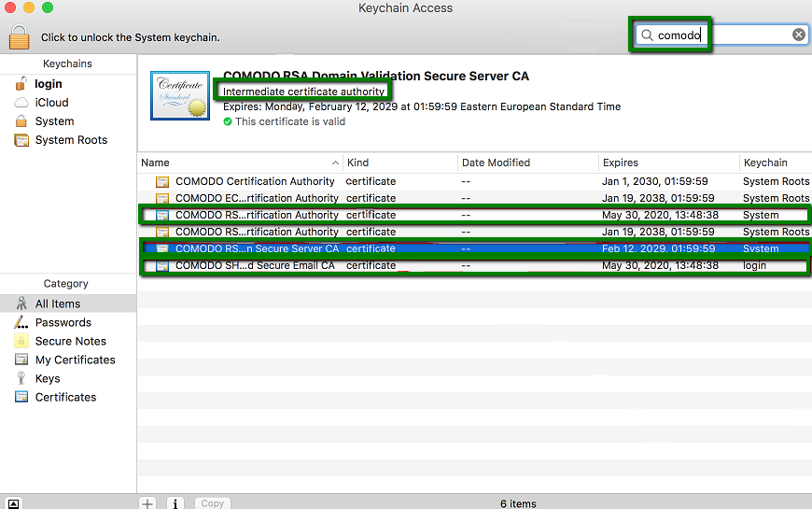Sort by the Keychain column header
Viewport: 812px width, 509px height.
(776, 163)
